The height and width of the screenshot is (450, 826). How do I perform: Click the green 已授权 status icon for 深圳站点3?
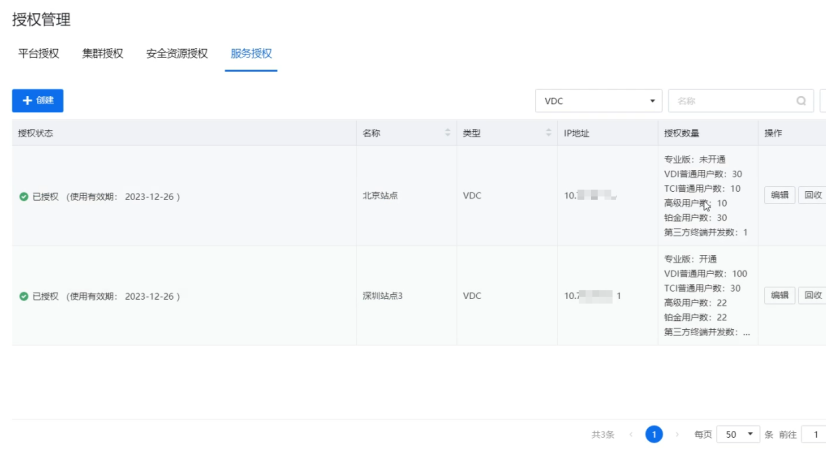tap(23, 296)
